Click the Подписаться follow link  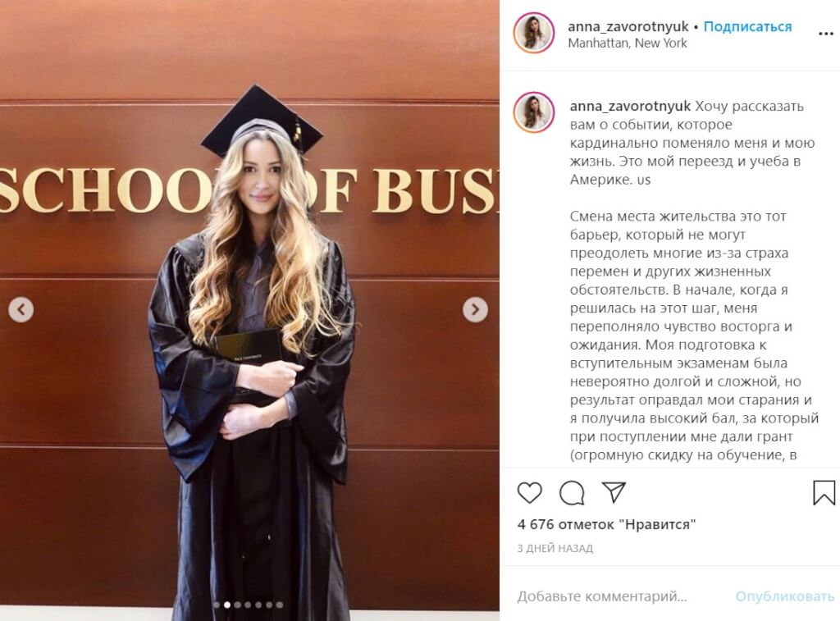(x=747, y=27)
